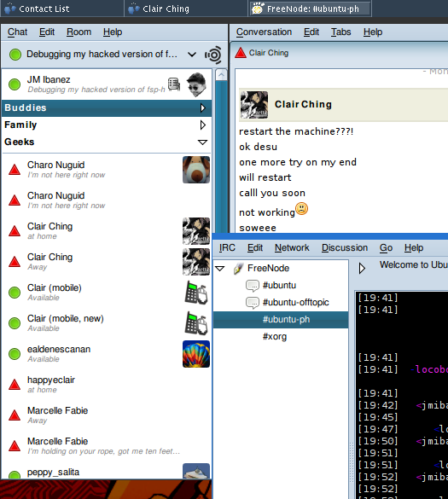448x499 pixels.
Task: Click the presence broadcast swirl icon
Action: 213,55
